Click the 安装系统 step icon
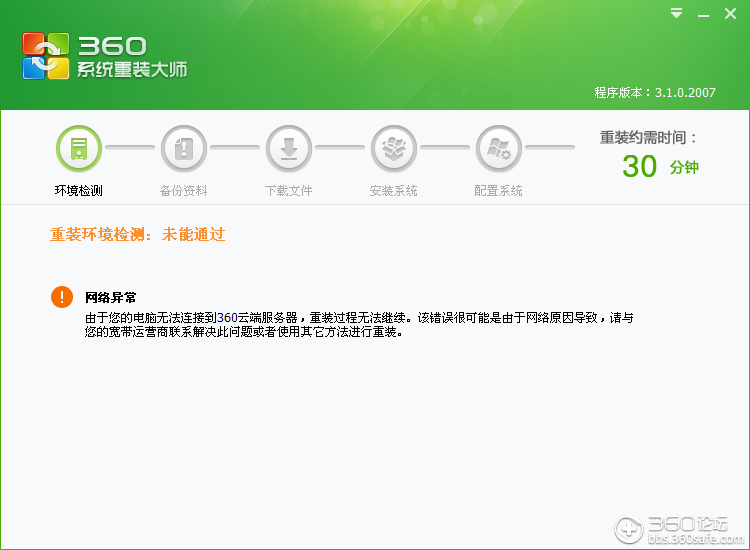Viewport: 750px width, 550px height. tap(394, 149)
